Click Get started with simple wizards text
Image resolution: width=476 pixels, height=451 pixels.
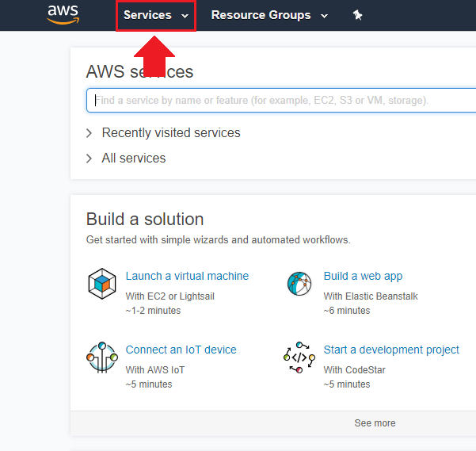click(219, 239)
